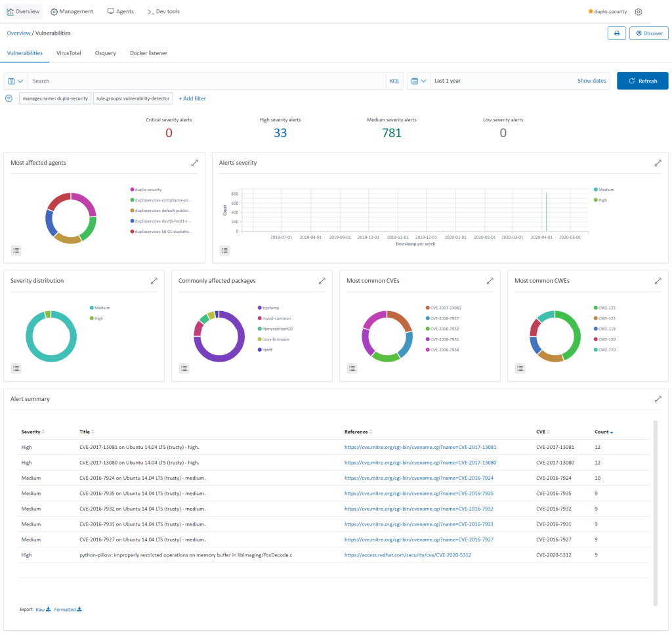672x634 pixels.
Task: Toggle tcpdump legend entry in packages chart
Action: [x=270, y=307]
